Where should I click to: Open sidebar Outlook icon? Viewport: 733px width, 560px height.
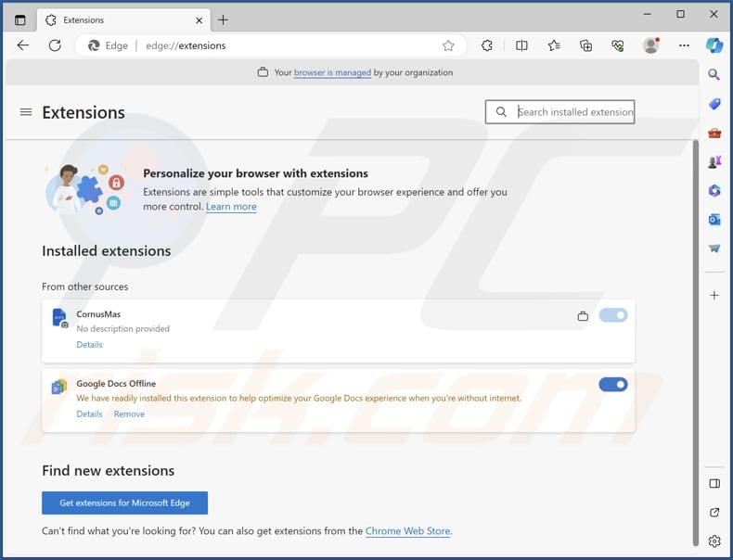(x=714, y=220)
